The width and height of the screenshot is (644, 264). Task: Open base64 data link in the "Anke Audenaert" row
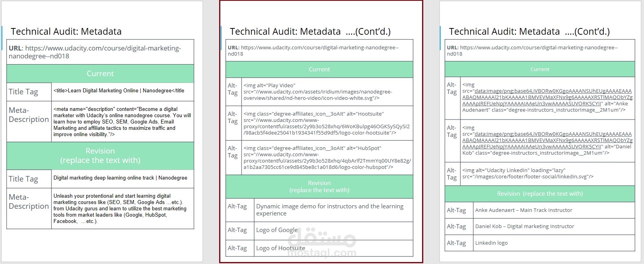pyautogui.click(x=547, y=97)
